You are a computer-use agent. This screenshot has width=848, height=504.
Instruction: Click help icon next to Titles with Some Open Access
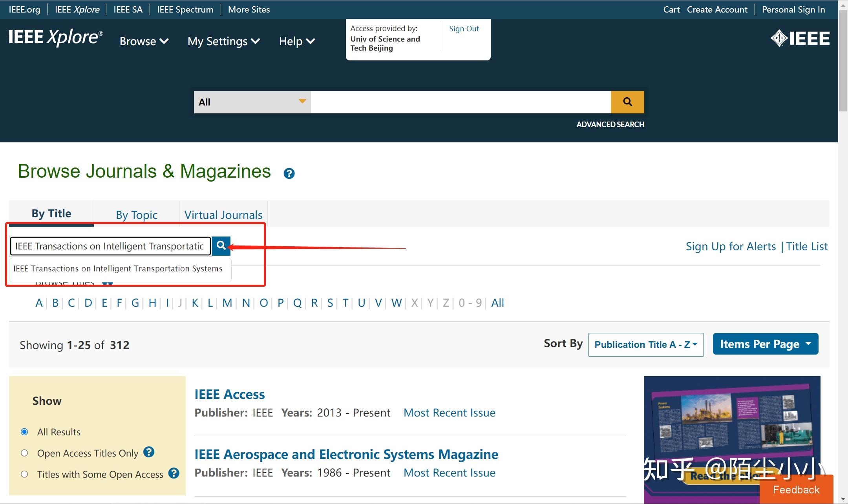[174, 473]
